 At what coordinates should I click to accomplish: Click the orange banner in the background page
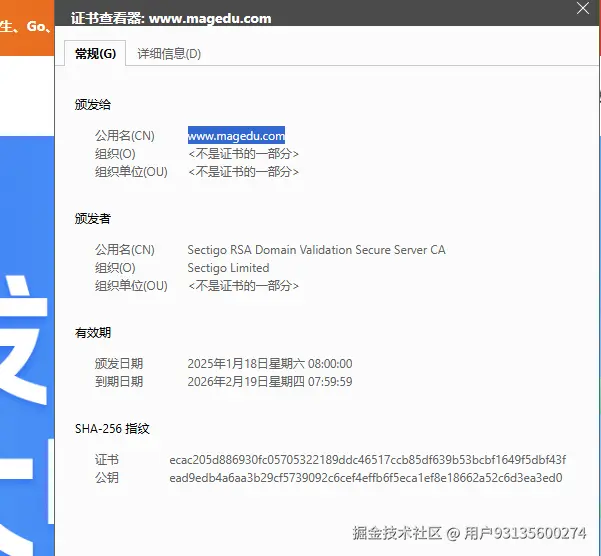point(27,28)
